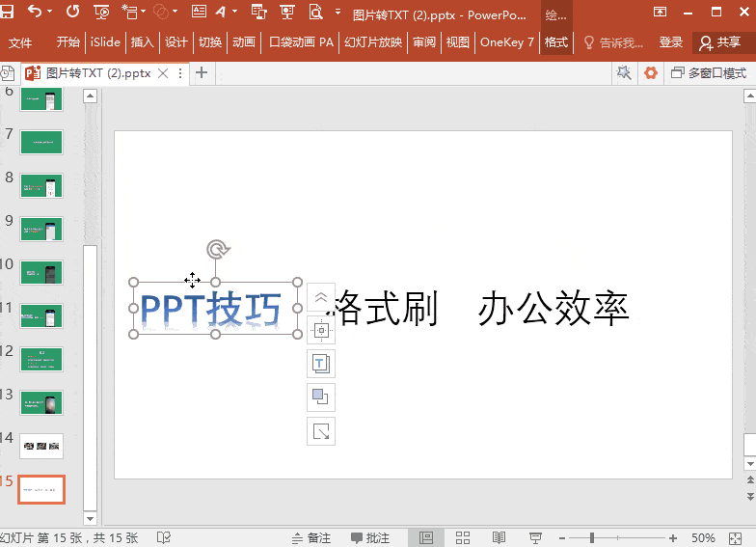Image resolution: width=756 pixels, height=547 pixels.
Task: Open the undo history dropdown arrow
Action: pos(49,12)
